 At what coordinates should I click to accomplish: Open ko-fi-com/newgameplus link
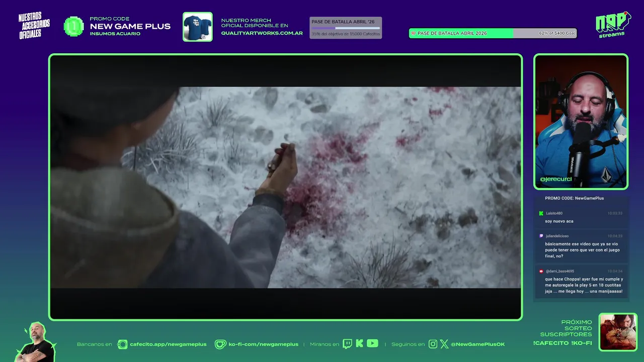click(x=263, y=344)
